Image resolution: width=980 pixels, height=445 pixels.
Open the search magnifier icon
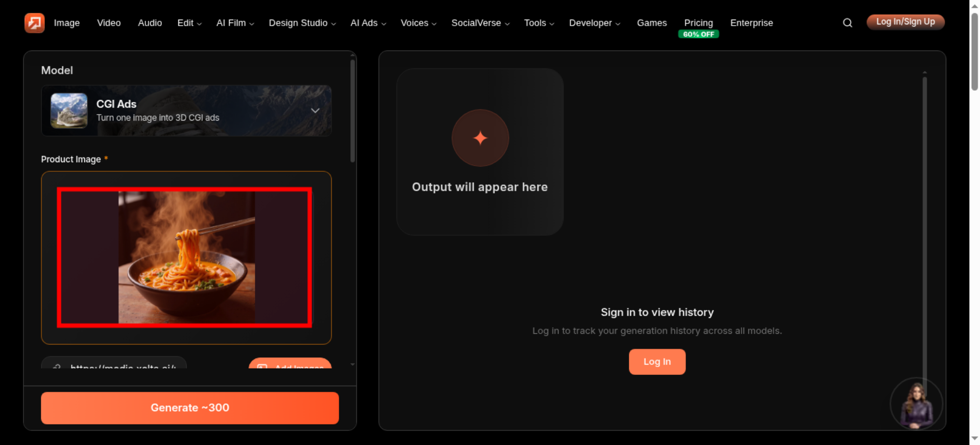point(847,23)
